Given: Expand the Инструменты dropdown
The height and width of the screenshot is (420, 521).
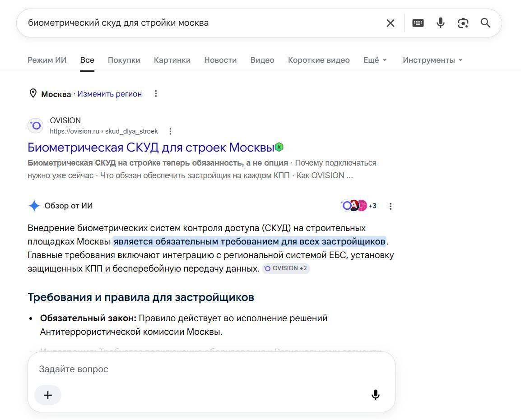Looking at the screenshot, I should (432, 60).
